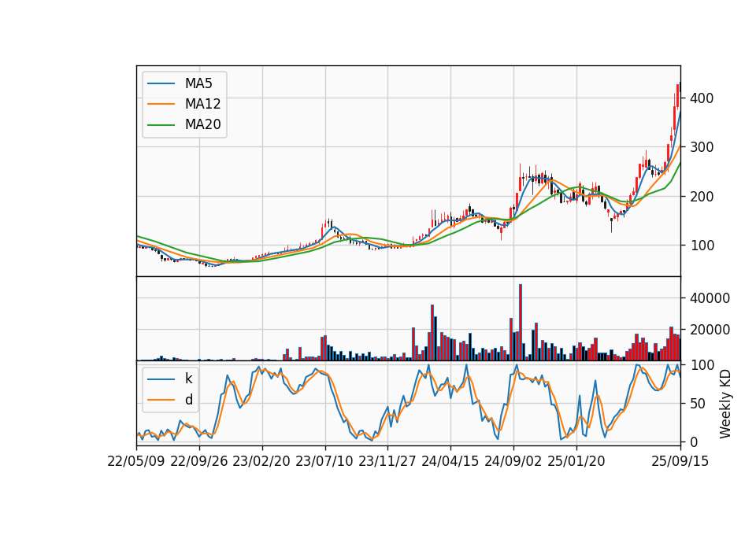Click the 40000 volume axis label

pyautogui.click(x=710, y=298)
